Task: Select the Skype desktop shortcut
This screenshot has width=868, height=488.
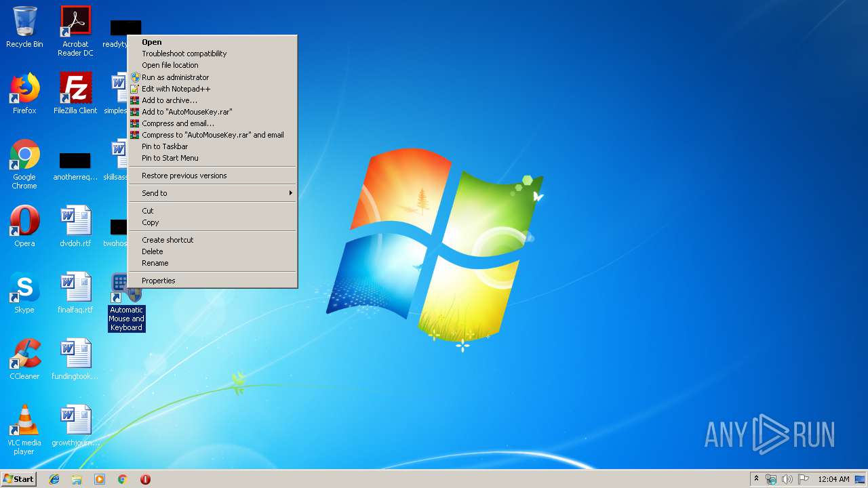Action: click(x=24, y=293)
